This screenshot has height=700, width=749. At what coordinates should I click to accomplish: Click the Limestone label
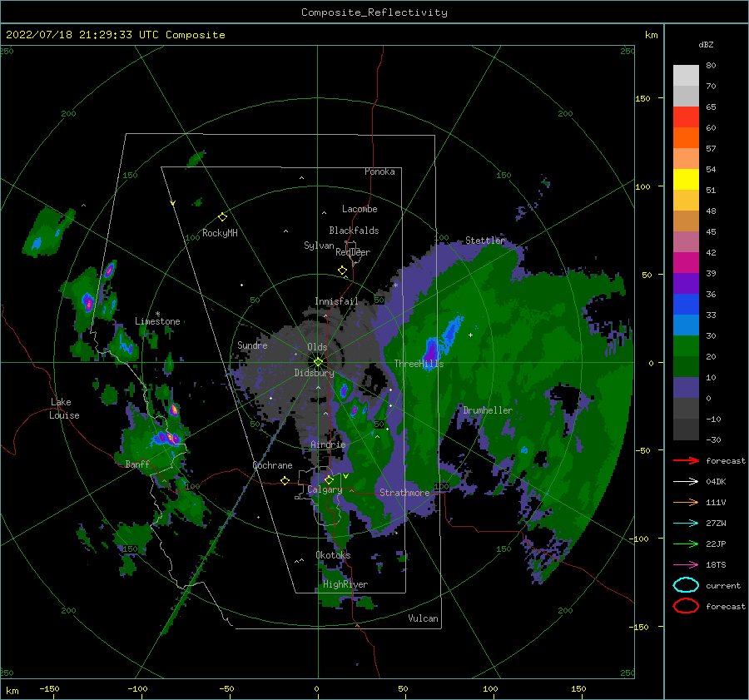tap(157, 321)
